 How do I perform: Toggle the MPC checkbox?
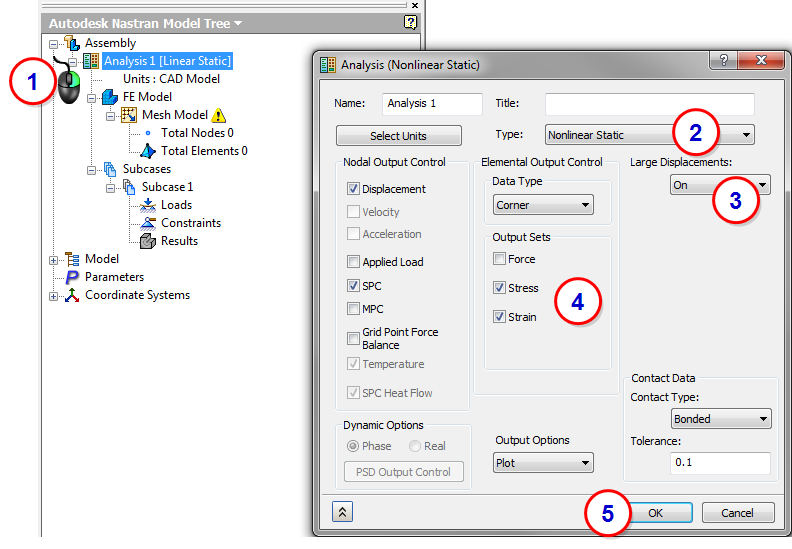coord(353,309)
